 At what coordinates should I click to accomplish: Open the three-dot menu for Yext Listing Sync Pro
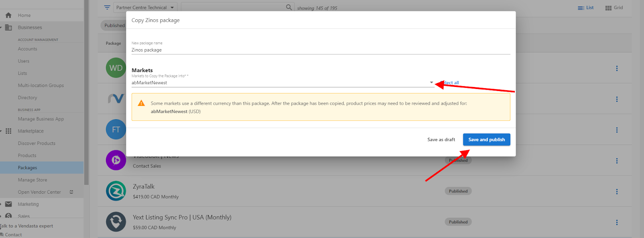617,222
